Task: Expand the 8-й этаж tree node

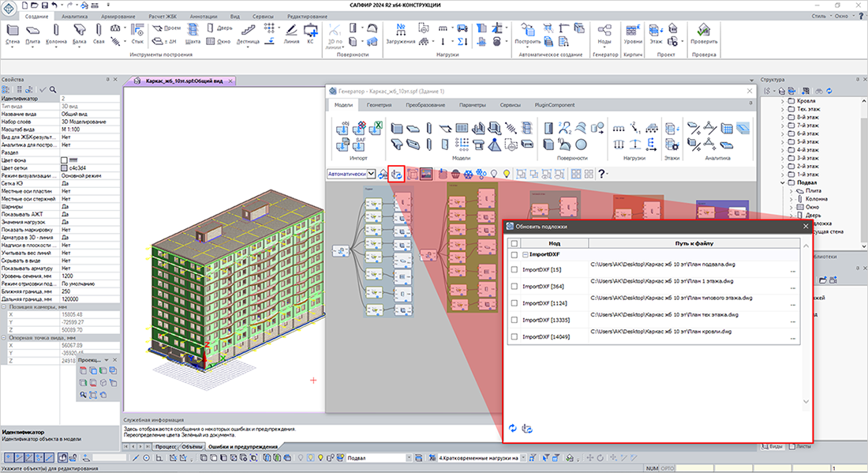Action: pyautogui.click(x=783, y=117)
